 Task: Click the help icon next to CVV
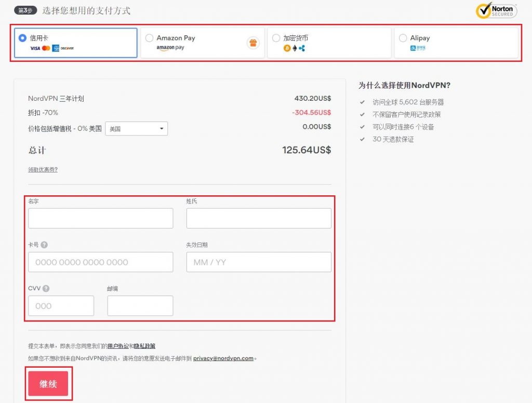pos(46,288)
